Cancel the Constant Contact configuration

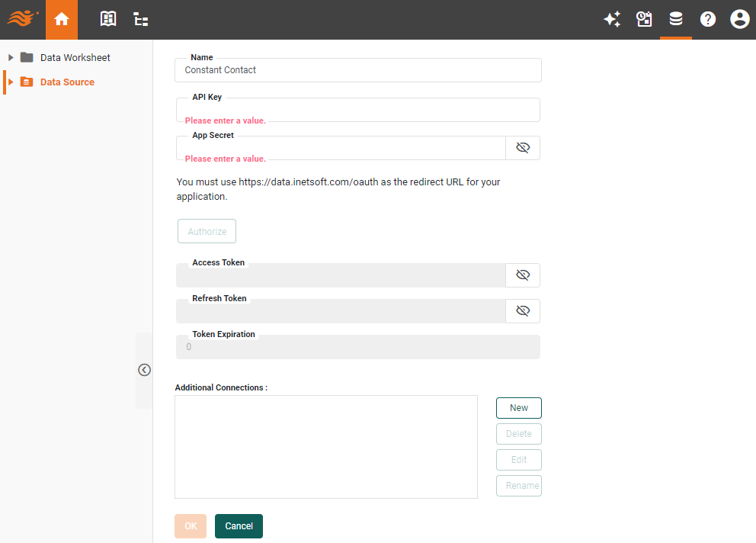[x=239, y=525]
